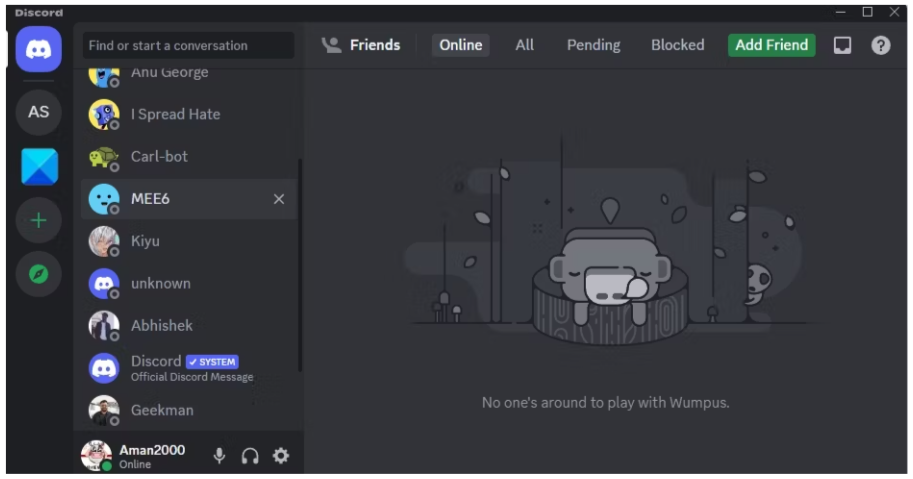This screenshot has height=479, width=913.
Task: Add a server with plus icon
Action: coord(38,221)
